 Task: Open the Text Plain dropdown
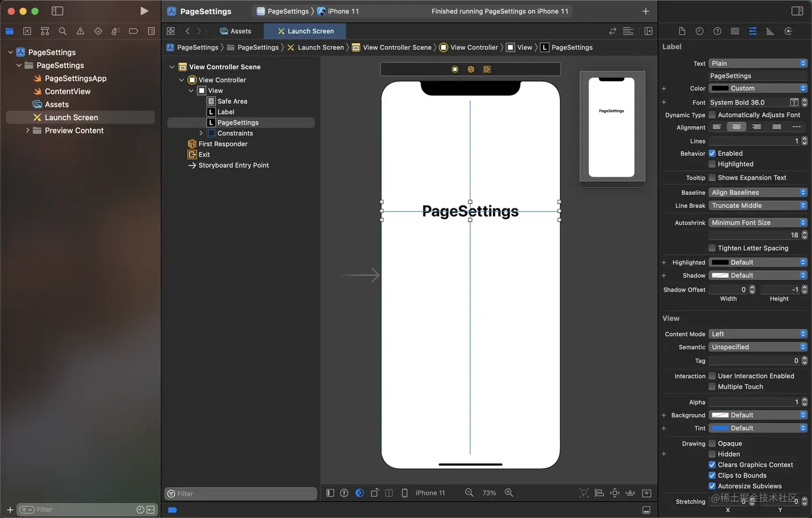click(758, 63)
